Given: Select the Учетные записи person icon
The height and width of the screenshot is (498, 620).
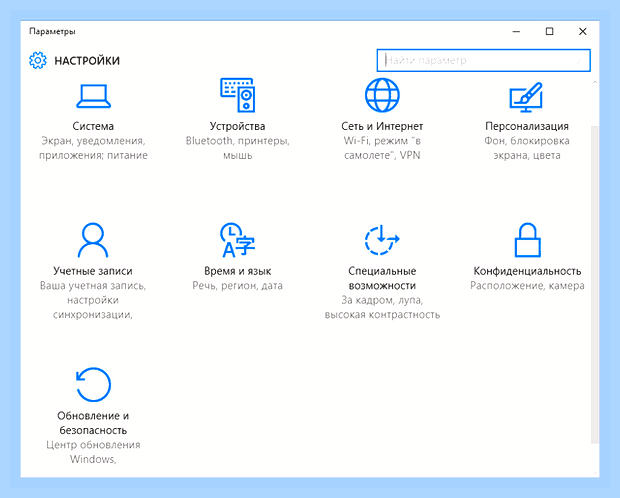Looking at the screenshot, I should pyautogui.click(x=93, y=240).
